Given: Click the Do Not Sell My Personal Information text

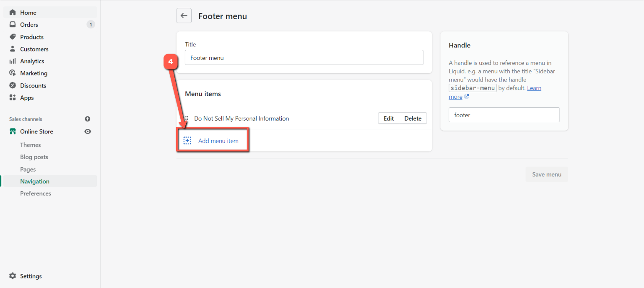Looking at the screenshot, I should [241, 118].
